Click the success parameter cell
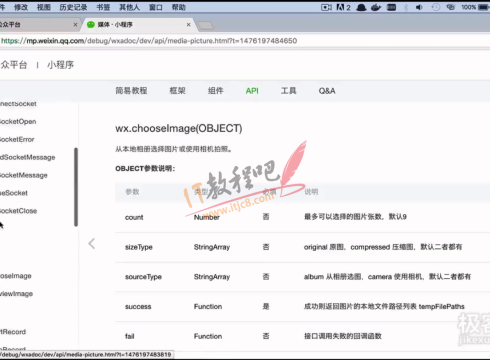This screenshot has width=490, height=360. point(138,307)
